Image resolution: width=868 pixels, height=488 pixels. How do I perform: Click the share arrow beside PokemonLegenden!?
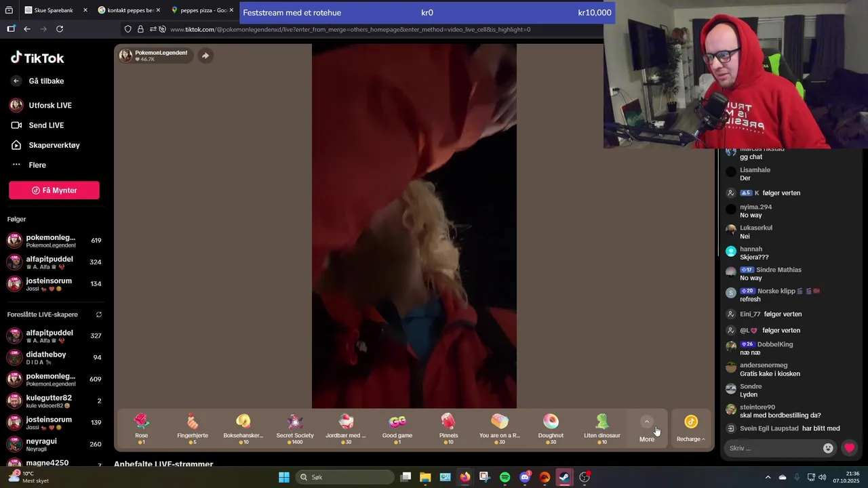click(205, 56)
